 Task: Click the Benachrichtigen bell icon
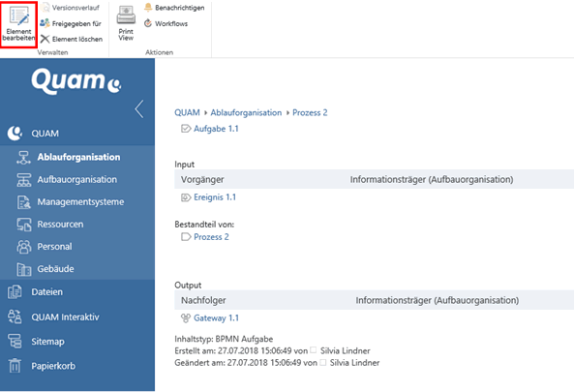click(148, 8)
